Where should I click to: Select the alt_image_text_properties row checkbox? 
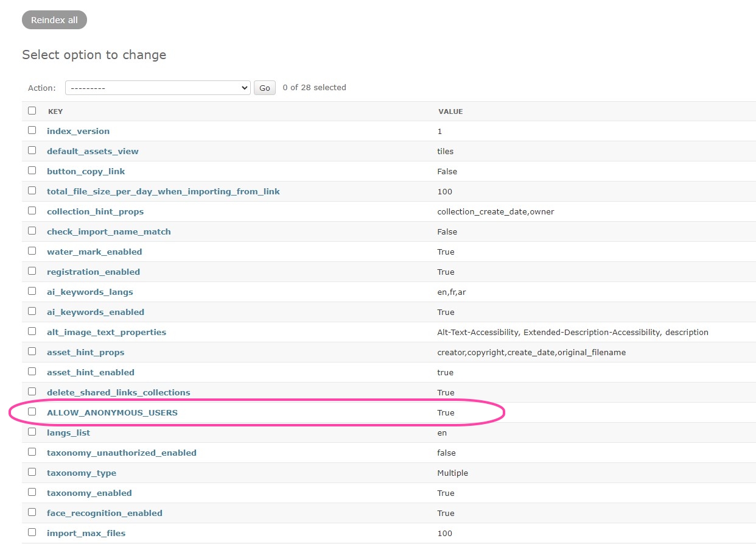32,331
